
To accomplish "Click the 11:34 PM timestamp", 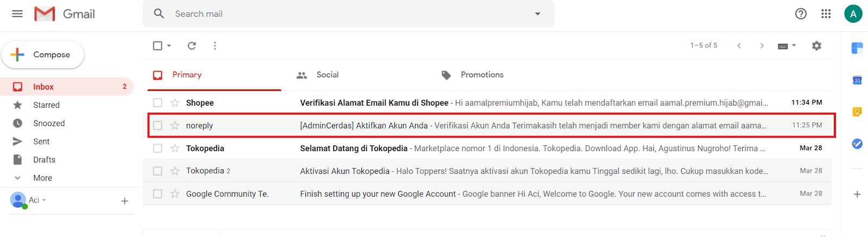I will click(x=807, y=102).
